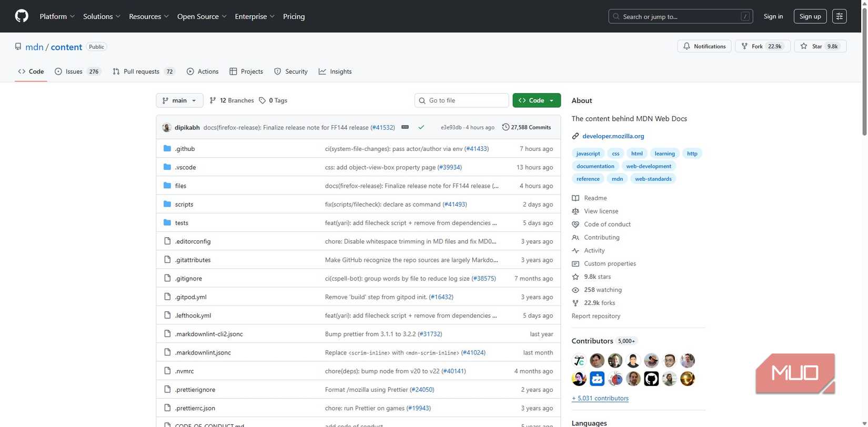The image size is (868, 427).
Task: Click the mdn organization link
Action: [34, 47]
